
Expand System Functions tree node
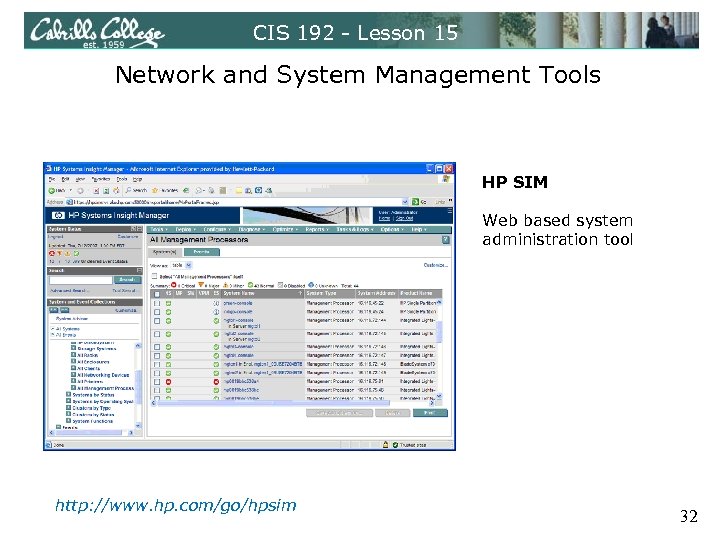pos(68,420)
